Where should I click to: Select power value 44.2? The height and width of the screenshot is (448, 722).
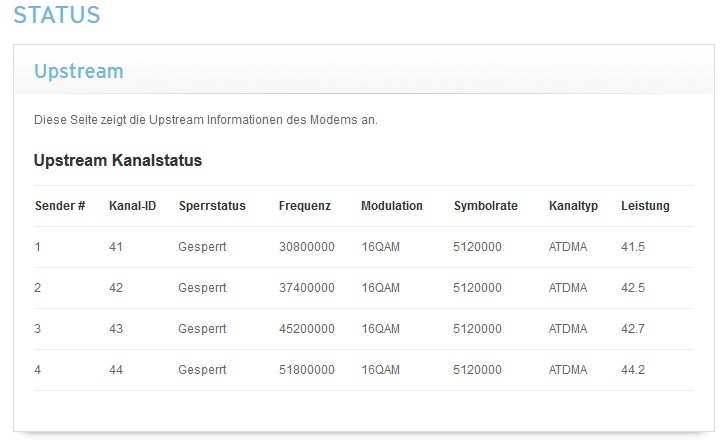pos(633,369)
